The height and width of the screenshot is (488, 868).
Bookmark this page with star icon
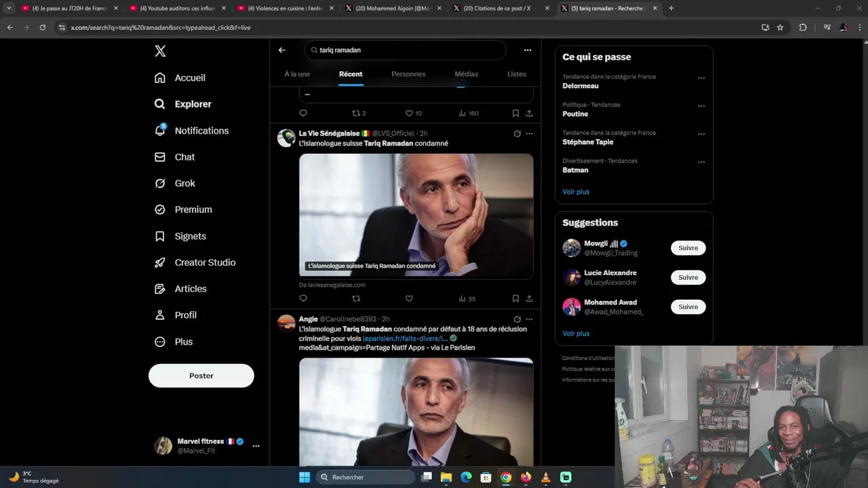pos(780,27)
